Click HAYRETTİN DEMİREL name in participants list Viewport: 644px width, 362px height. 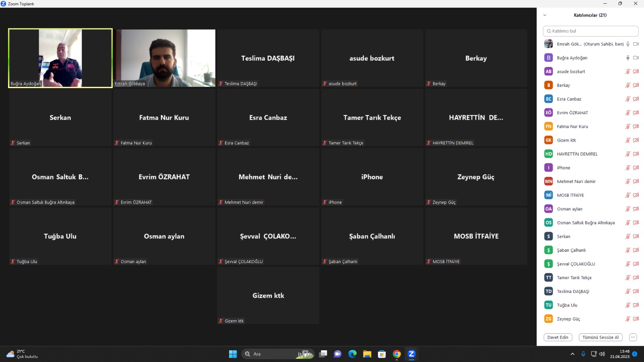[x=577, y=154]
